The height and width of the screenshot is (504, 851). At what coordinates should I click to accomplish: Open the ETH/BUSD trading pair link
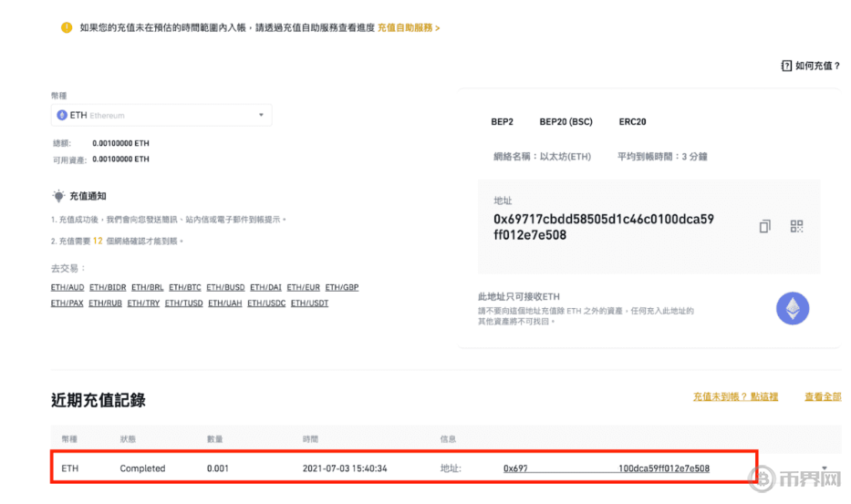[224, 287]
